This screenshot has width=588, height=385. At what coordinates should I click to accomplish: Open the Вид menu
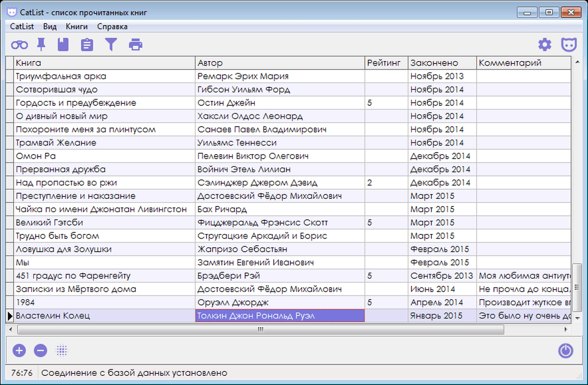point(49,26)
